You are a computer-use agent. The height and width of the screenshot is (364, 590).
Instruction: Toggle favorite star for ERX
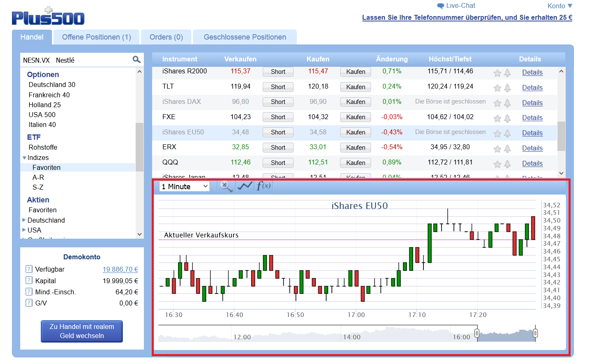[x=497, y=149]
